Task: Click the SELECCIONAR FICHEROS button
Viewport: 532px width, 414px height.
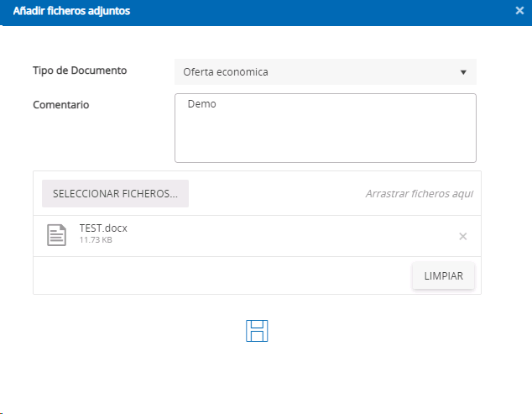Action: click(115, 194)
